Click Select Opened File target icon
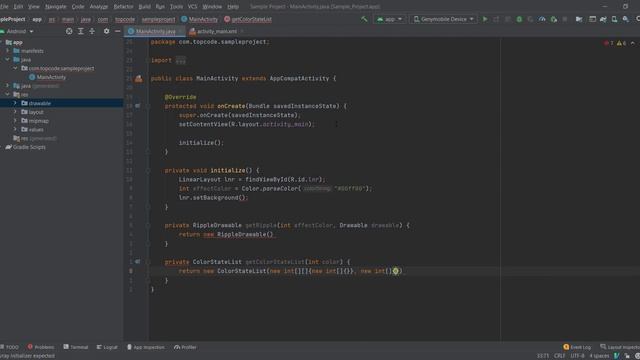Screen dimensions: 640x360 click(69, 31)
